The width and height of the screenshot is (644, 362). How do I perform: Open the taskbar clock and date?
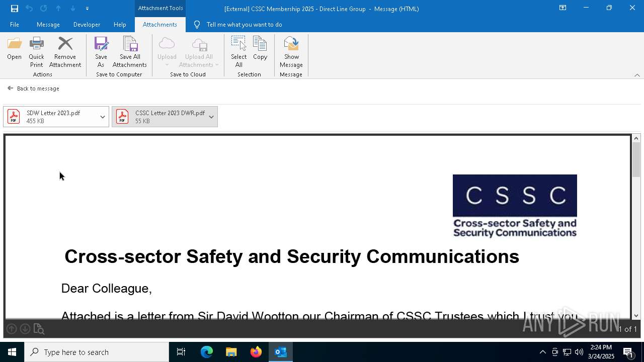(601, 352)
